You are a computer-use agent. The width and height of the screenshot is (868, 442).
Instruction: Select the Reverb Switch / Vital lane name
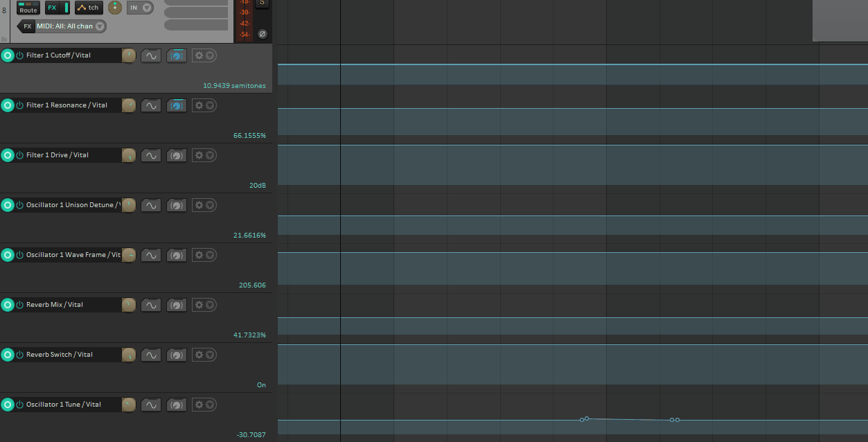point(60,355)
